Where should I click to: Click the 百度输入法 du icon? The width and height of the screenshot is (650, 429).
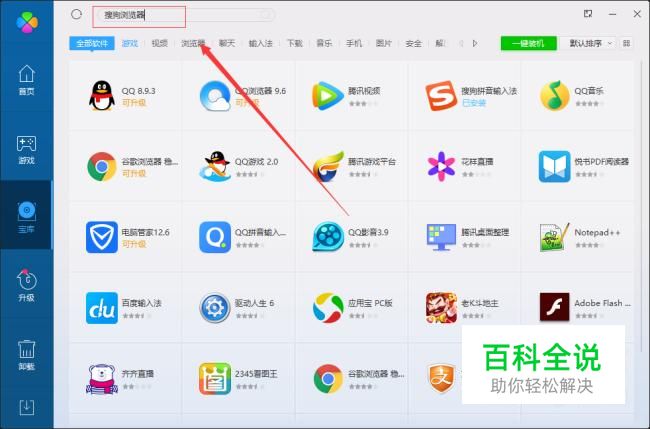pos(102,308)
